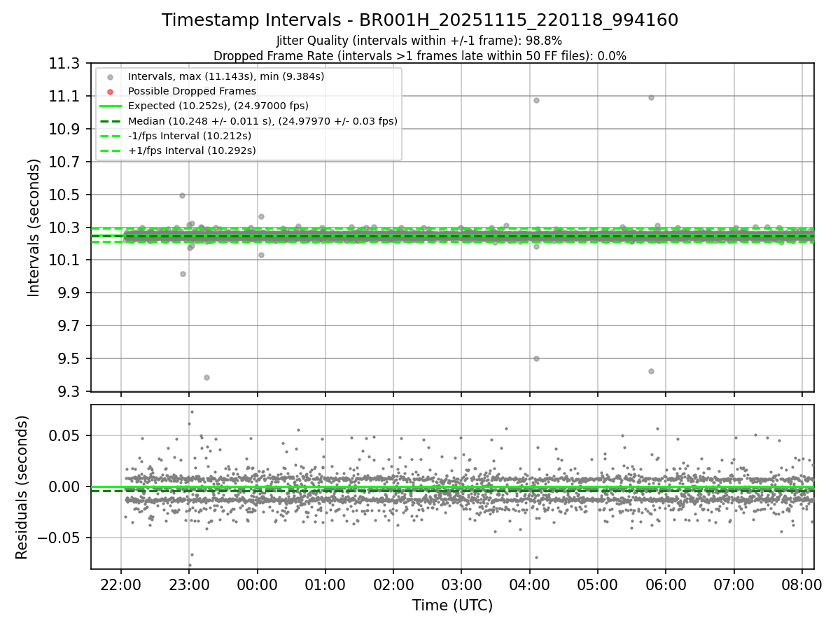
Task: Click the outlier point near 10.5 s before 23:00
Action: pos(182,195)
